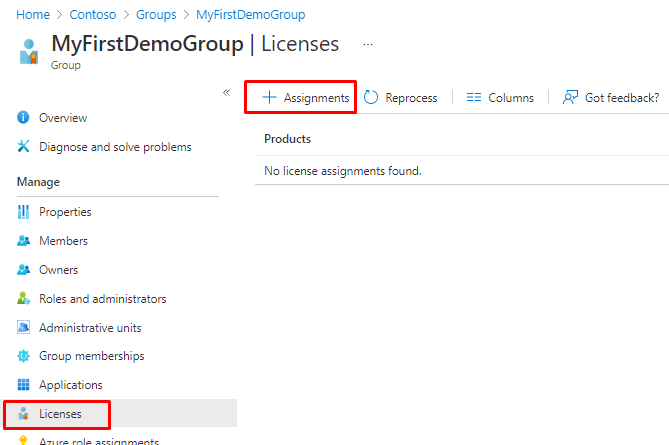Collapse the sidebar with double chevron

click(x=226, y=92)
